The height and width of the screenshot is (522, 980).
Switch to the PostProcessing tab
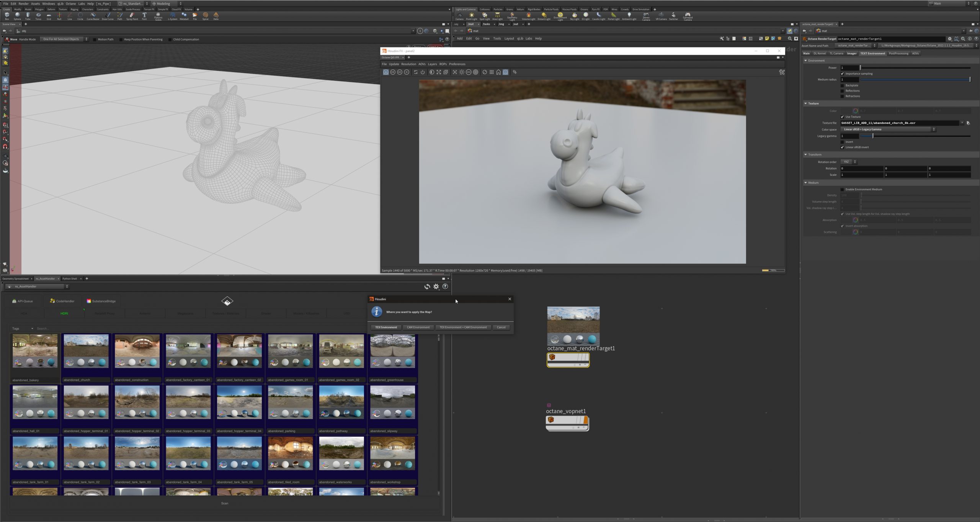pyautogui.click(x=898, y=53)
